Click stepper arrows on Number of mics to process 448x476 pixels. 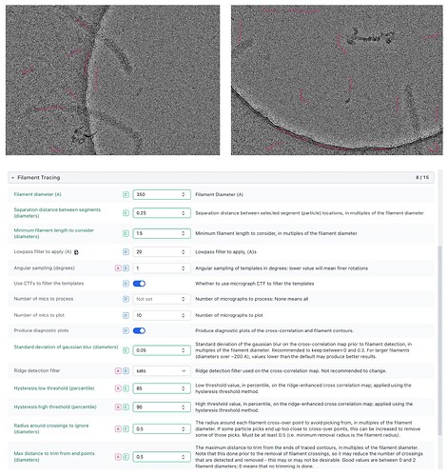pyautogui.click(x=184, y=299)
